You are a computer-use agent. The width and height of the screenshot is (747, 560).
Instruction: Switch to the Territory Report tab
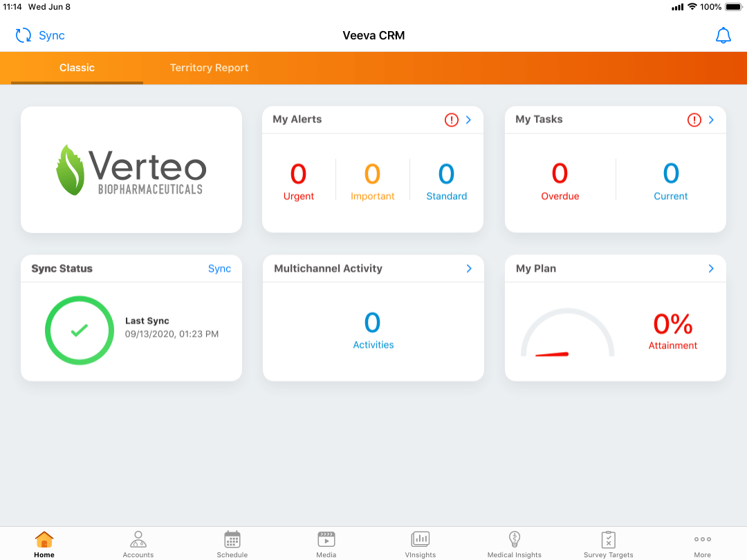coord(209,68)
